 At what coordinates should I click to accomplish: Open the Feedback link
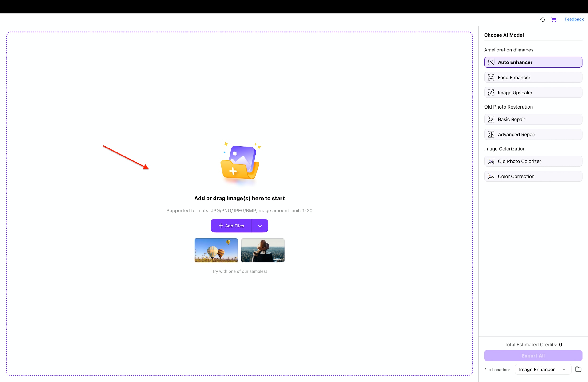pos(574,19)
